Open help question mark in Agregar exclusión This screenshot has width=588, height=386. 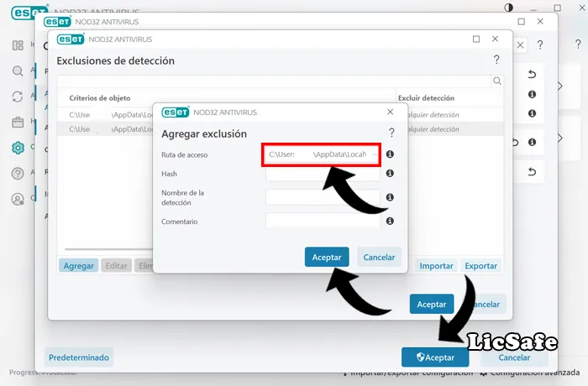click(391, 133)
